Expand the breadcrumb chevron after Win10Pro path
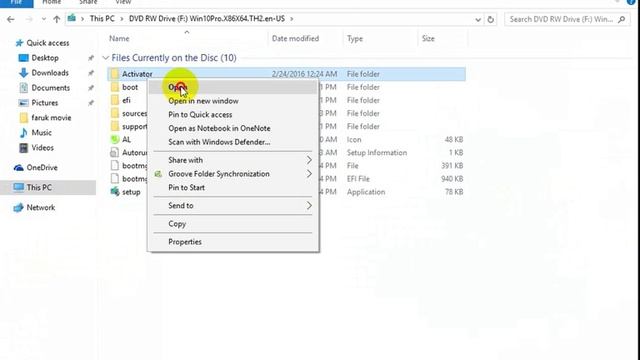 (x=291, y=19)
